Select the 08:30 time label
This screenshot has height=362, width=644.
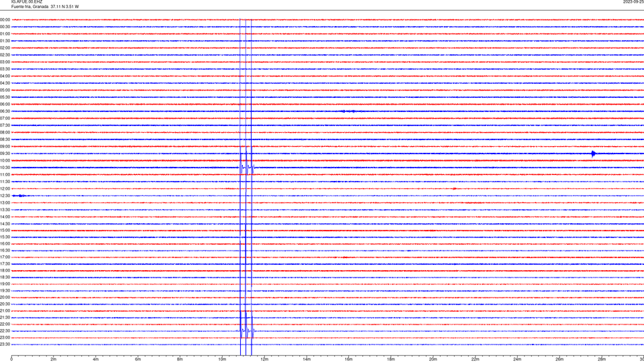tap(5, 139)
